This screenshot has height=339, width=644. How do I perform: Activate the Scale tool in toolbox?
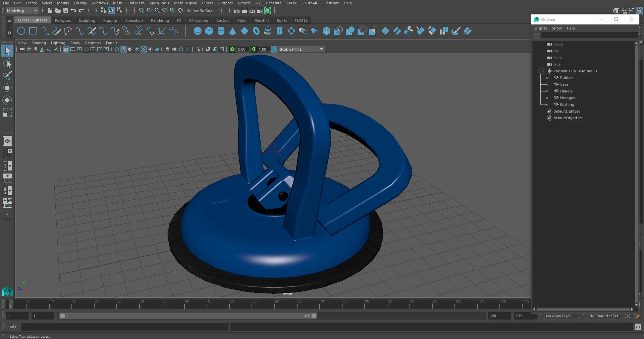coord(7,113)
